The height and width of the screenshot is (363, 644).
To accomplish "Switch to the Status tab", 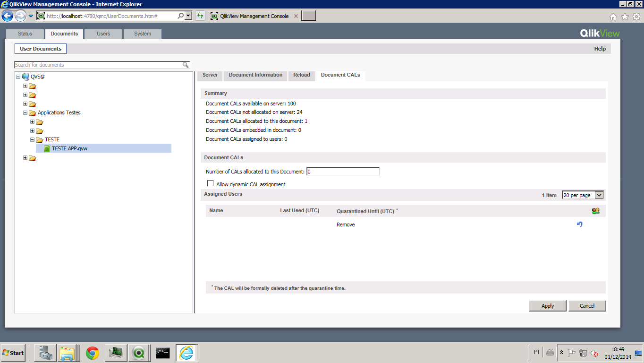I will click(25, 34).
